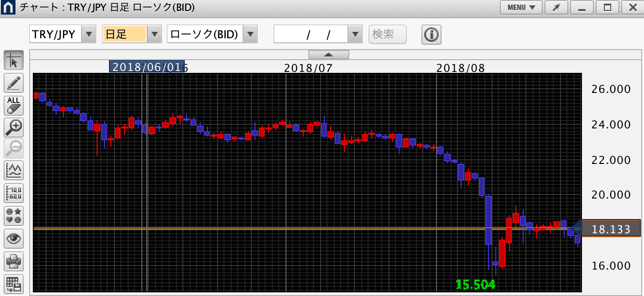
Task: Click the save table data icon
Action: 14,283
